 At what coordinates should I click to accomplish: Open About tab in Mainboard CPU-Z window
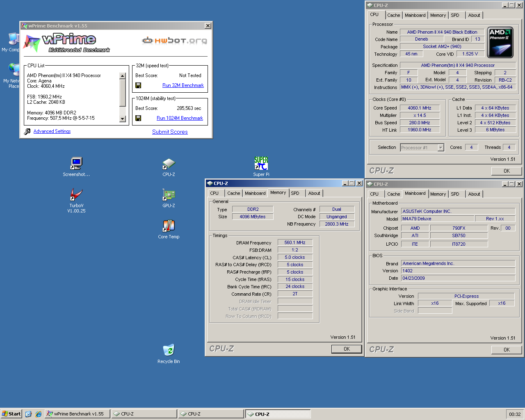tap(474, 194)
